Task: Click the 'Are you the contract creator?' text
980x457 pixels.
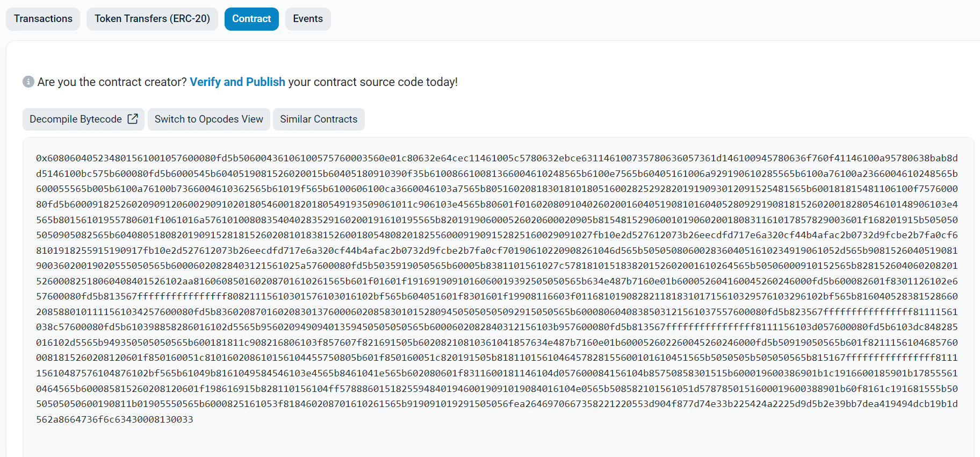Action: 112,82
